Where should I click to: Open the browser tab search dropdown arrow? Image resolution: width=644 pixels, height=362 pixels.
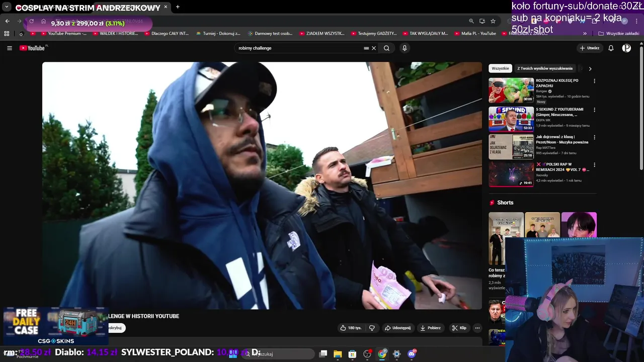pyautogui.click(x=7, y=7)
